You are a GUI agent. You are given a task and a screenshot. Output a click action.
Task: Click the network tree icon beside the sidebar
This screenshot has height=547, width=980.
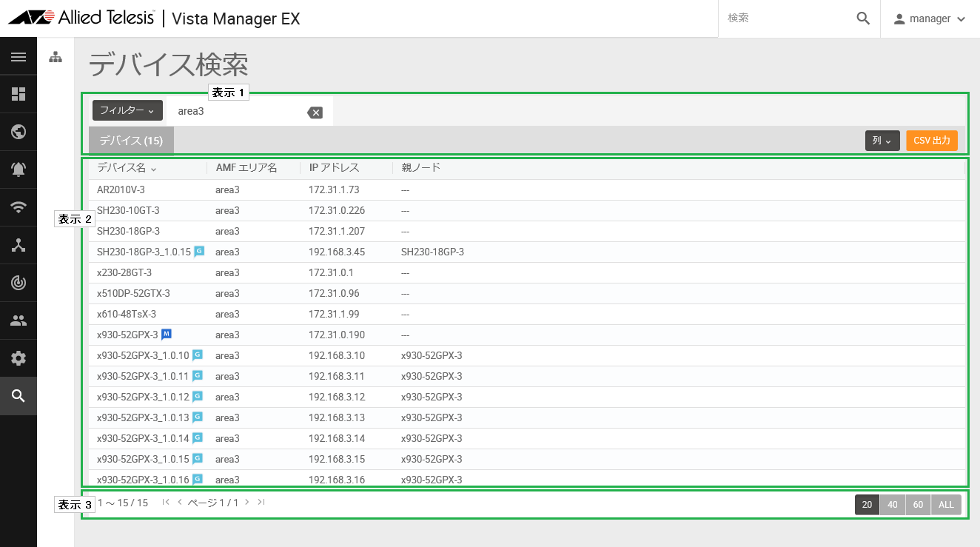(x=56, y=57)
